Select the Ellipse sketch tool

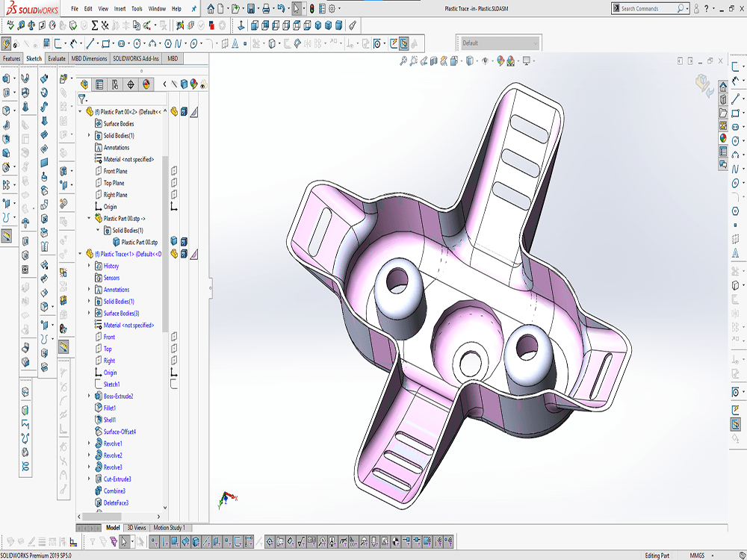pos(194,44)
